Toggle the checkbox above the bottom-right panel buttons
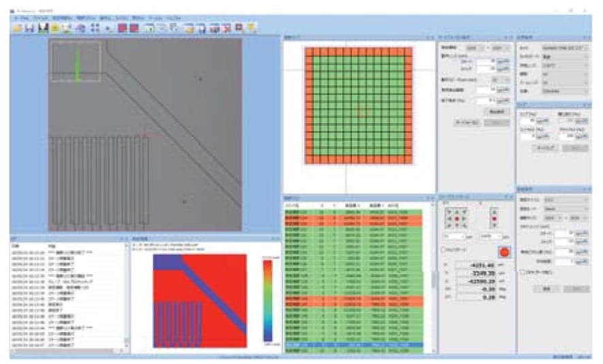603x364 pixels. tap(521, 272)
